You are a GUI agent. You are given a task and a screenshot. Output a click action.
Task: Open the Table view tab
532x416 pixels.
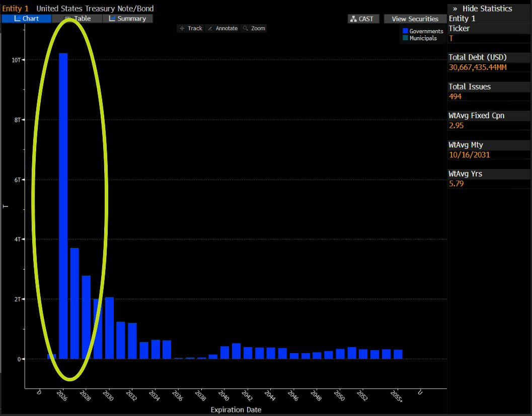point(77,19)
